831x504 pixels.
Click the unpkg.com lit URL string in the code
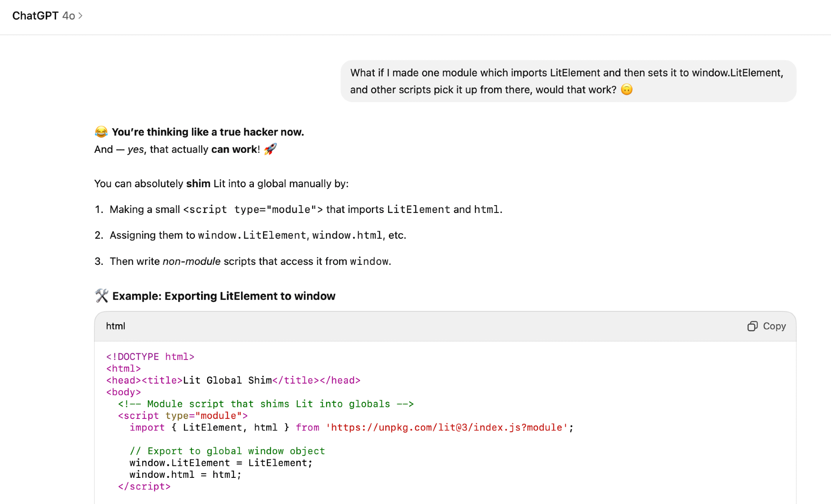coord(447,428)
